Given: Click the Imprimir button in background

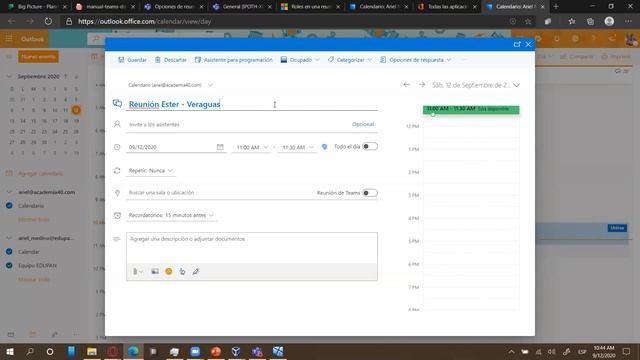Looking at the screenshot, I should coord(616,57).
